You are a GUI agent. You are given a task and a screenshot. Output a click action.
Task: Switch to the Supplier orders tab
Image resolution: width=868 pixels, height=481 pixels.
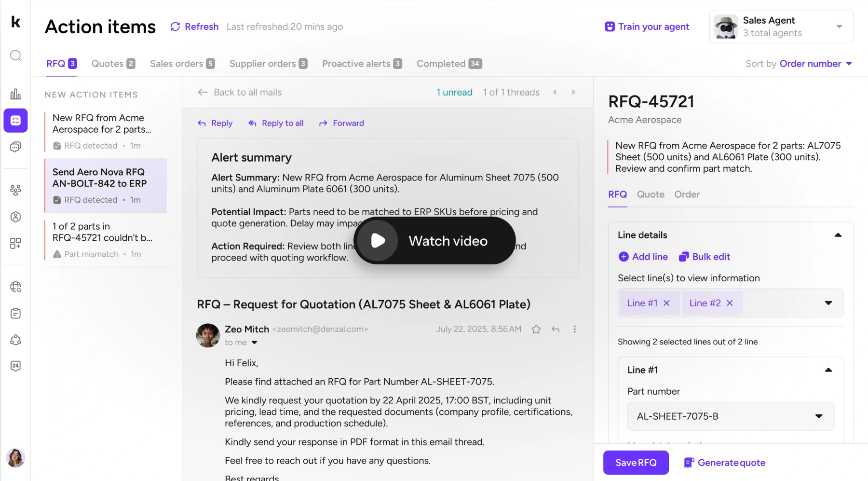268,64
